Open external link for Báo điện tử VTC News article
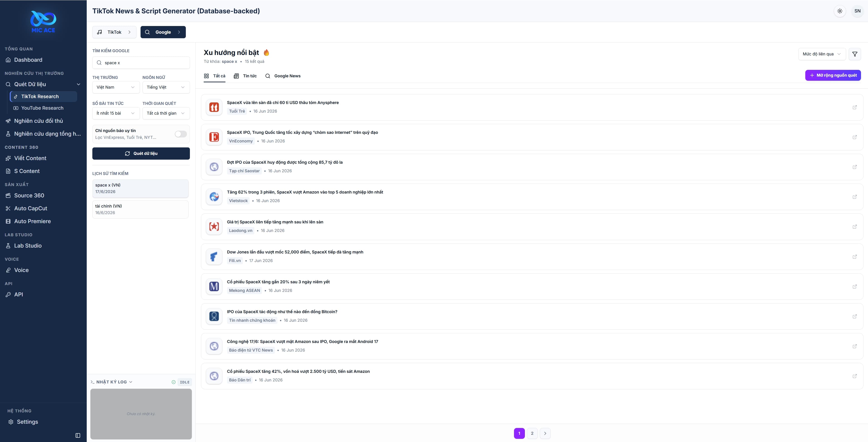868x442 pixels. click(x=854, y=346)
